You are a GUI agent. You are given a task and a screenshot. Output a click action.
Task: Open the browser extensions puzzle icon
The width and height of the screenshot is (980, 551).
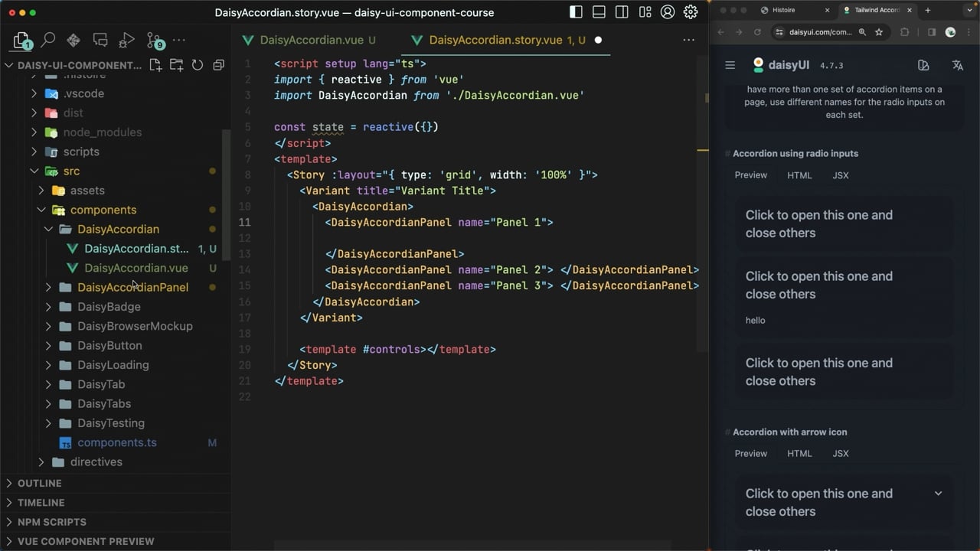(x=904, y=32)
